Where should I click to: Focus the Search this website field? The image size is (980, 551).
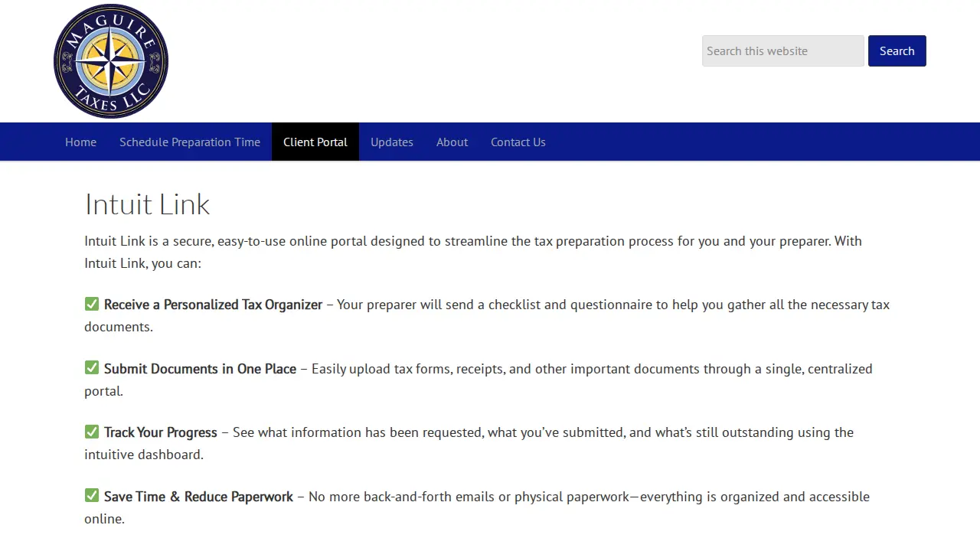pos(783,51)
